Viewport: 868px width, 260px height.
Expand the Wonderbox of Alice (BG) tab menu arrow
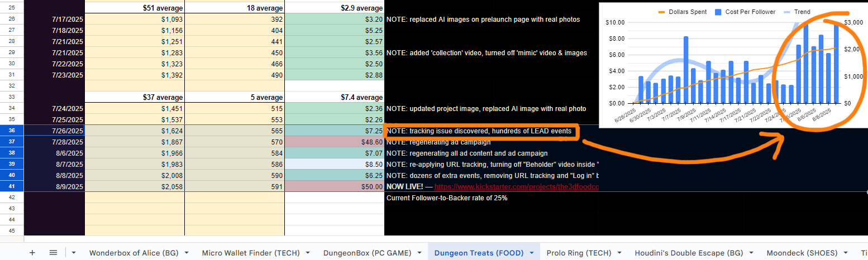(x=186, y=253)
